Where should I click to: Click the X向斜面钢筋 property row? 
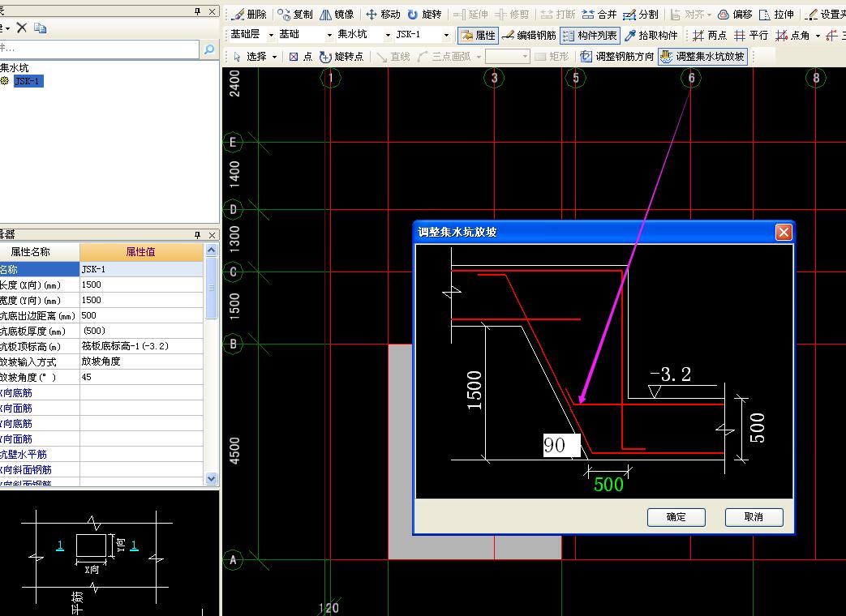click(x=101, y=470)
